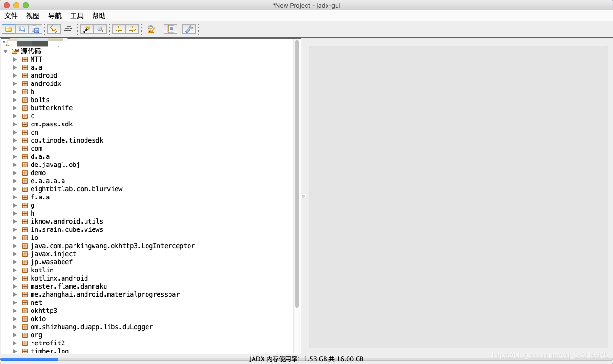Toggle the Deobfuscation padlock icon
The image size is (613, 364).
[151, 29]
